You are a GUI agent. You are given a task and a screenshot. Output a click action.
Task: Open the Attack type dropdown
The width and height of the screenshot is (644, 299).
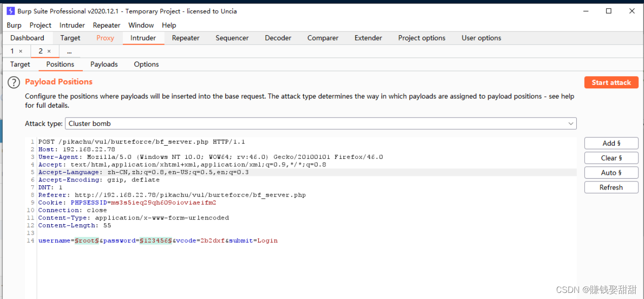point(320,124)
